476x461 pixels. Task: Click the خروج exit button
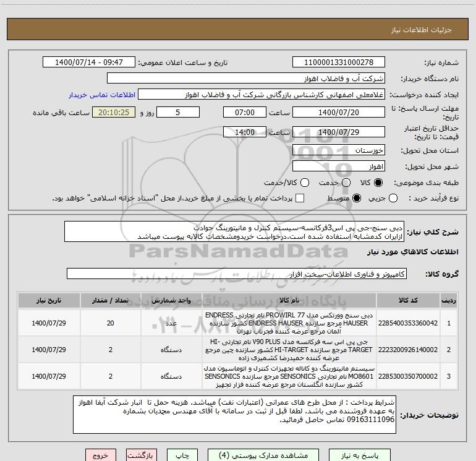tap(101, 455)
